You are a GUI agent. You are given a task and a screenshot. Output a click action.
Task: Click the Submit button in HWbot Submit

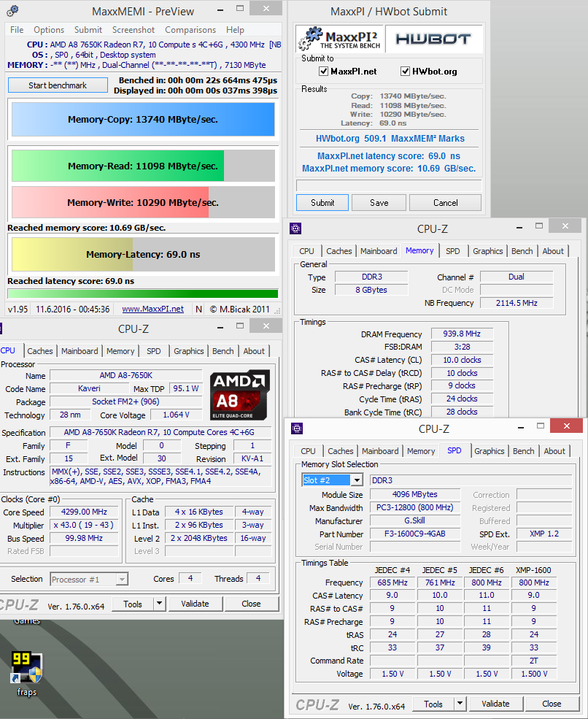click(322, 203)
